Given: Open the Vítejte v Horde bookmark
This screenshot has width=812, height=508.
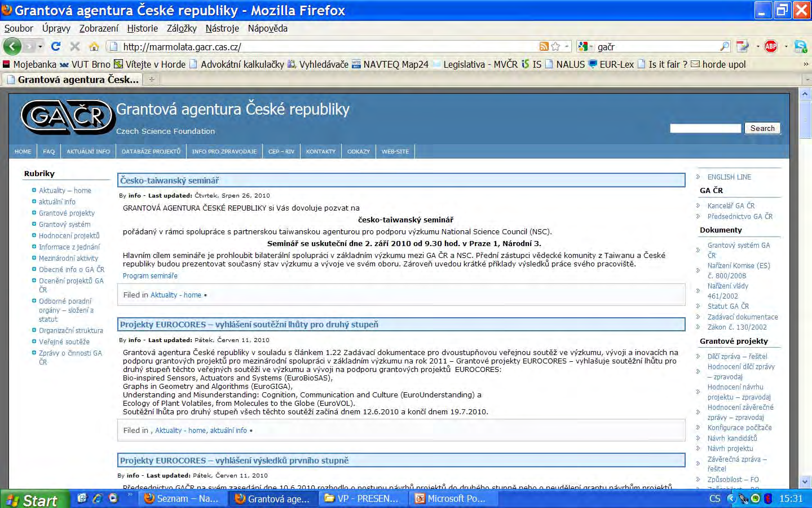Looking at the screenshot, I should [x=149, y=64].
